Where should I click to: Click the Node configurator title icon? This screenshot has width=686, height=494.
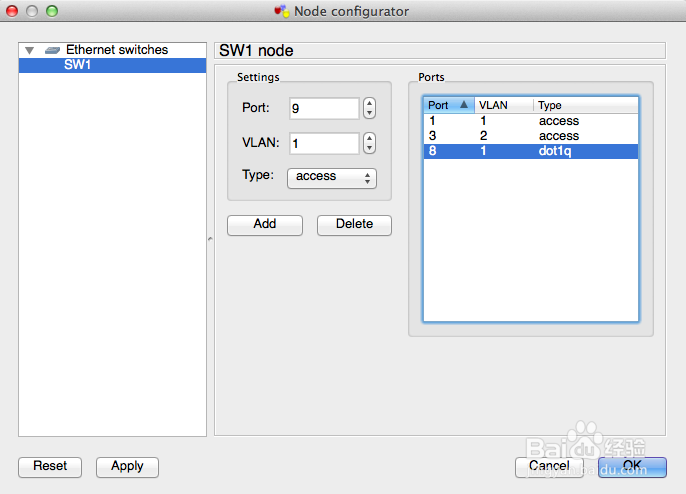tap(282, 11)
